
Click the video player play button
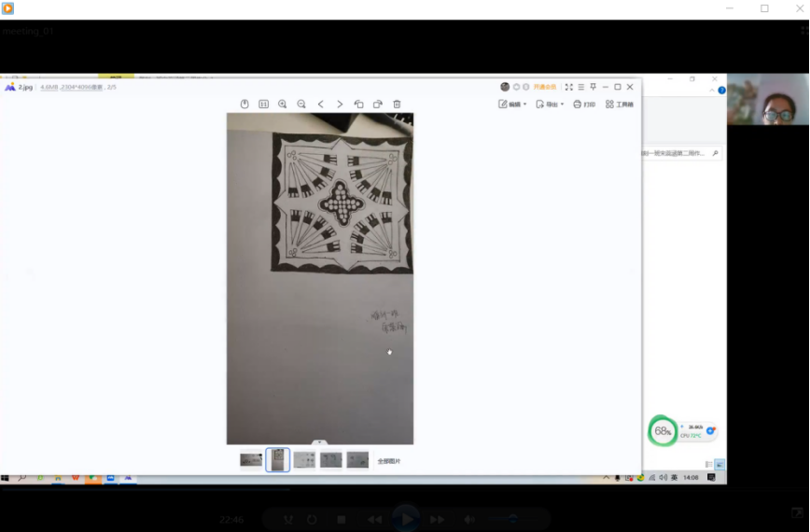click(405, 518)
